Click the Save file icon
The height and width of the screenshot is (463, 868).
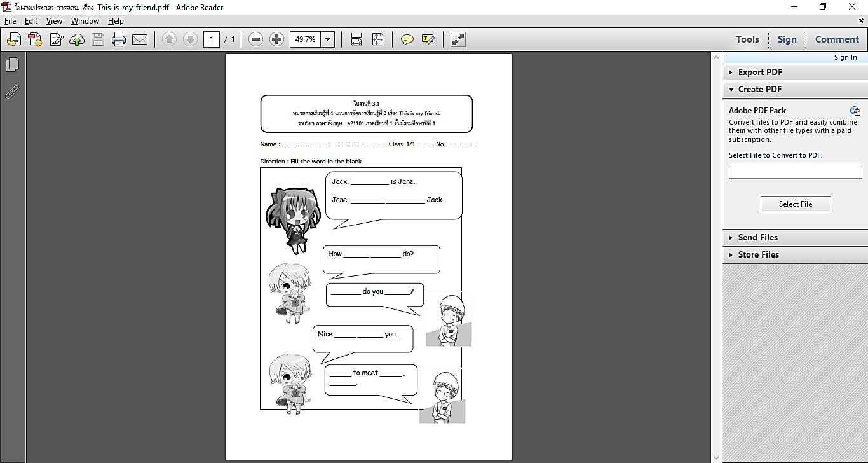point(98,39)
